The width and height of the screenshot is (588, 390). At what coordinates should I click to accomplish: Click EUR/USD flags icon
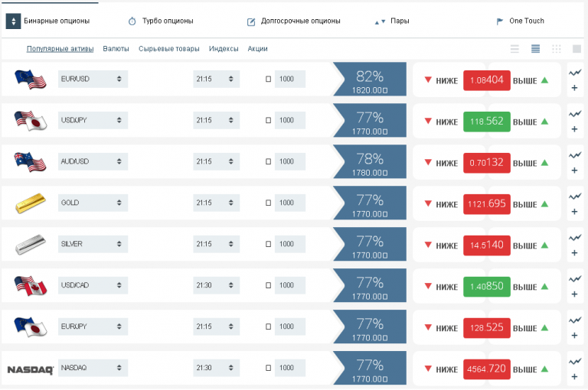[31, 80]
